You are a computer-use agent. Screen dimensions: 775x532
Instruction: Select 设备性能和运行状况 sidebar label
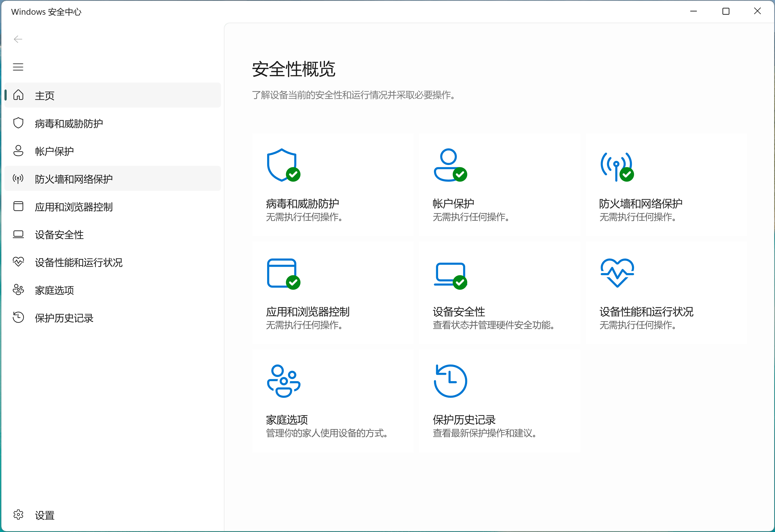(79, 262)
